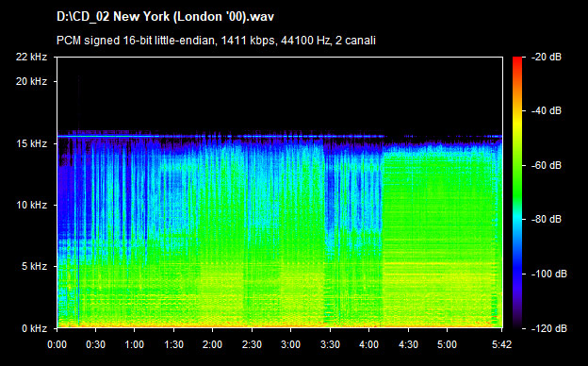Click the 15.5 kHz horizontal line in the spectrogram
The width and height of the screenshot is (588, 366).
pyautogui.click(x=221, y=136)
